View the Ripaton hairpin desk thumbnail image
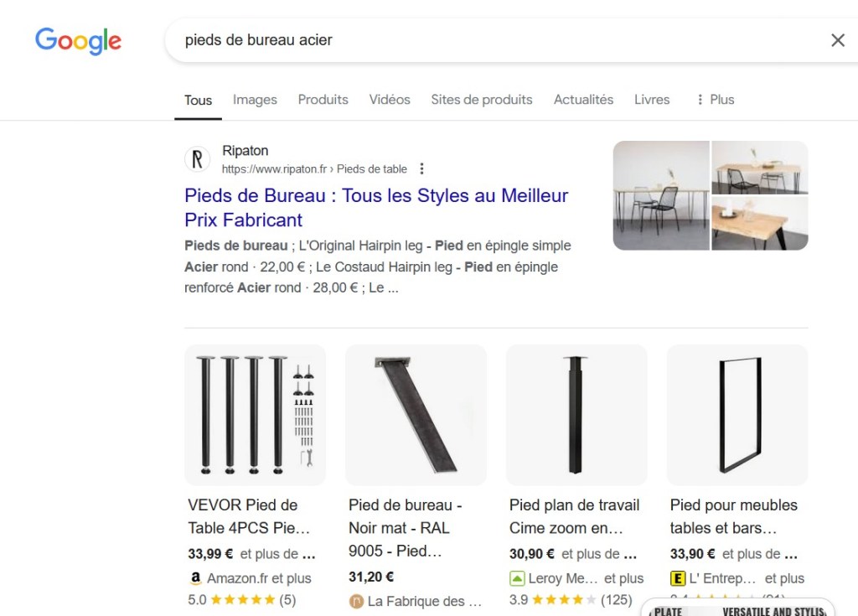Viewport: 858px width, 616px height. [661, 195]
